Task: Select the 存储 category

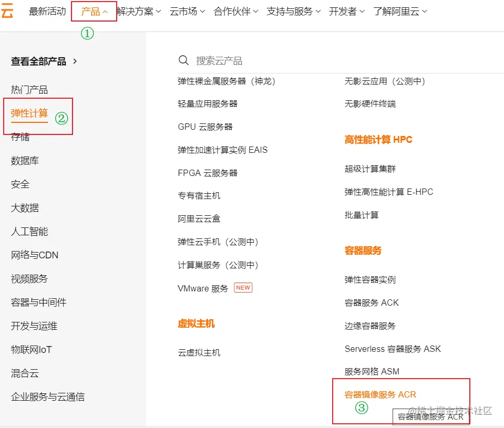Action: [x=20, y=137]
